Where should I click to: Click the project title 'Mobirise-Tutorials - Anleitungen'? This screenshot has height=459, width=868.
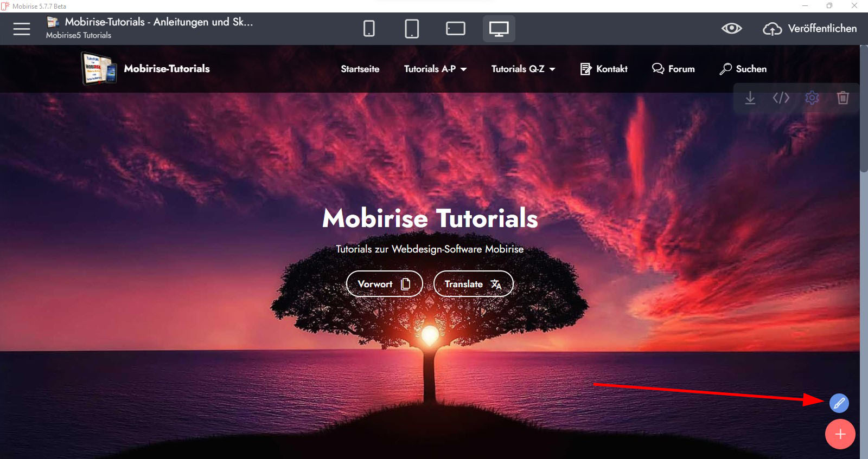pyautogui.click(x=159, y=22)
